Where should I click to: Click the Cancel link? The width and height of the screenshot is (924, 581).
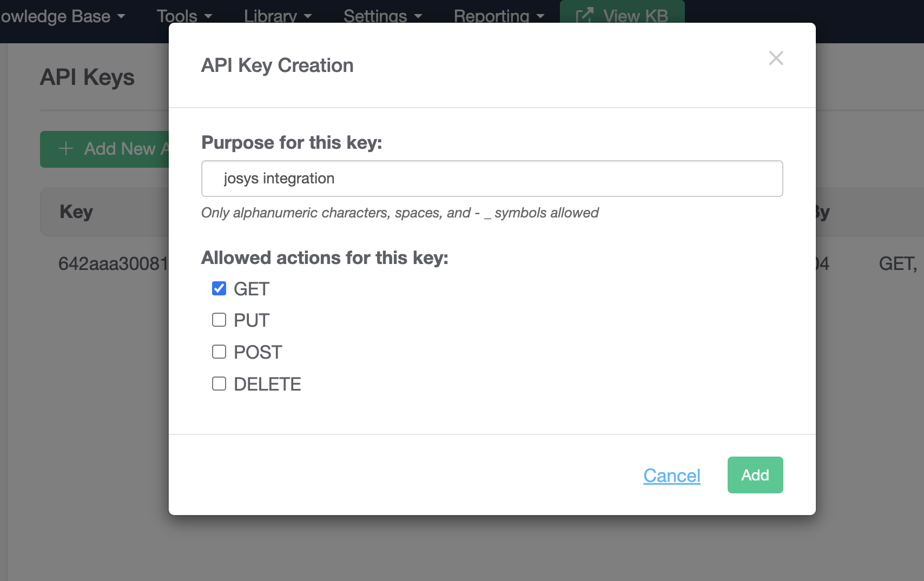tap(671, 476)
